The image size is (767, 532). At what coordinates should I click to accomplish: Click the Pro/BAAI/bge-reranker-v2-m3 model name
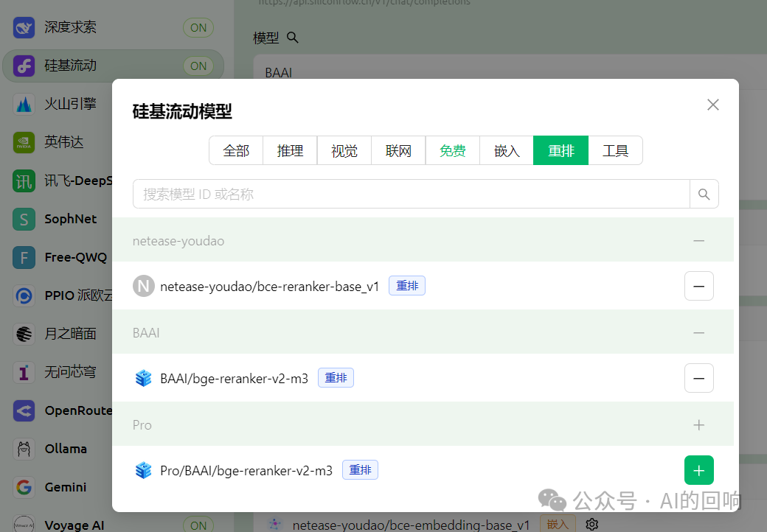coord(246,470)
